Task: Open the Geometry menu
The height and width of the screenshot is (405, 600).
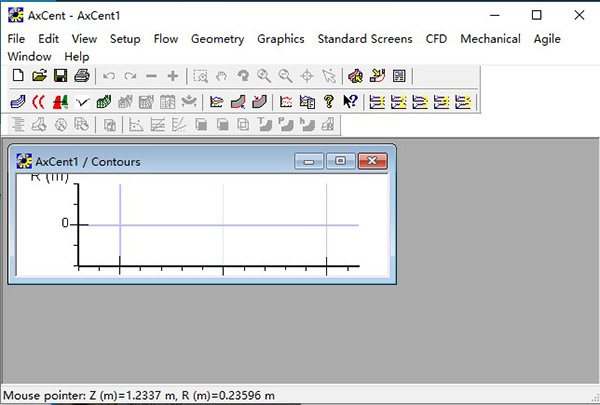Action: [217, 39]
